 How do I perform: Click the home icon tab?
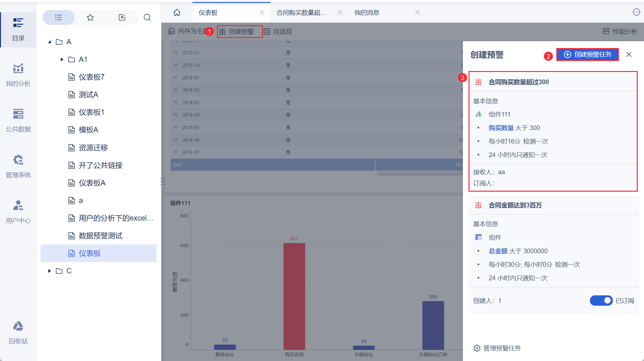[x=177, y=13]
